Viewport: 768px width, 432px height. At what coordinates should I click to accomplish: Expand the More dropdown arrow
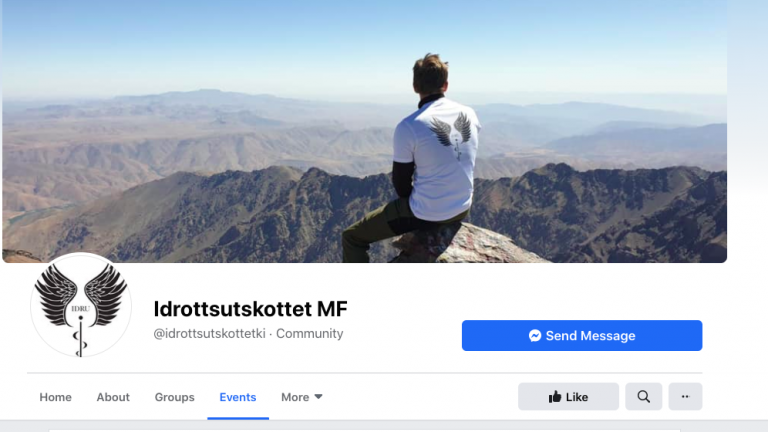[x=318, y=397]
